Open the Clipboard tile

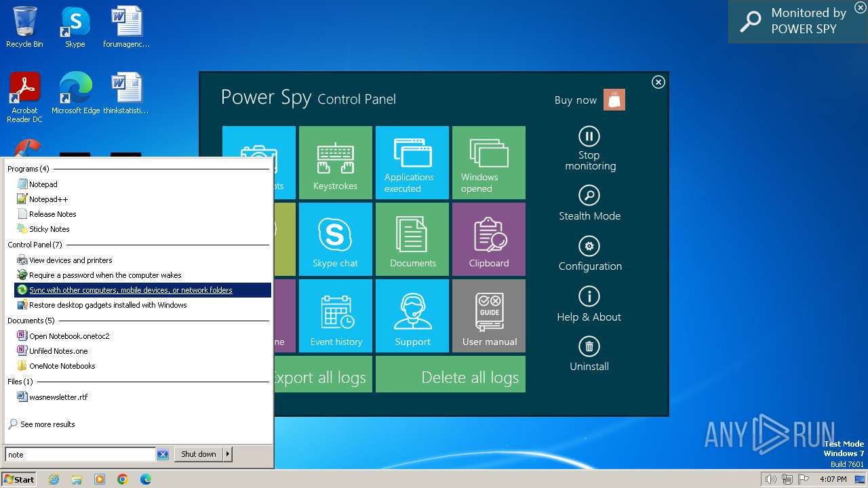point(489,239)
